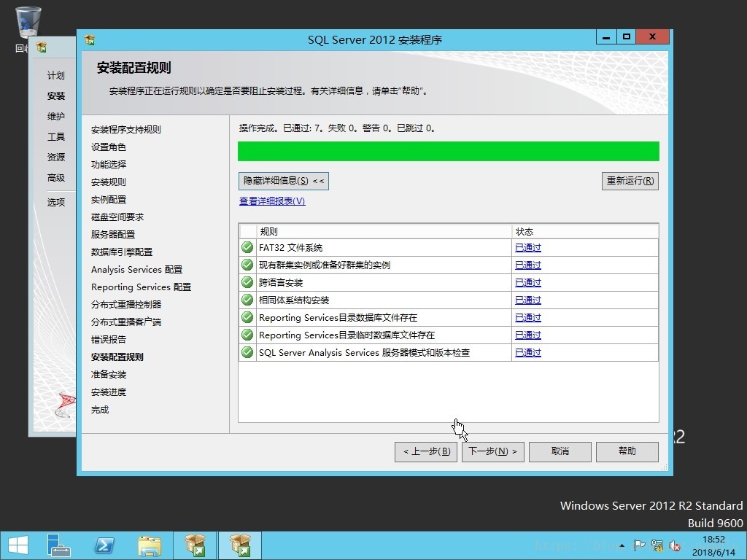Launch PowerShell from the taskbar

(104, 545)
